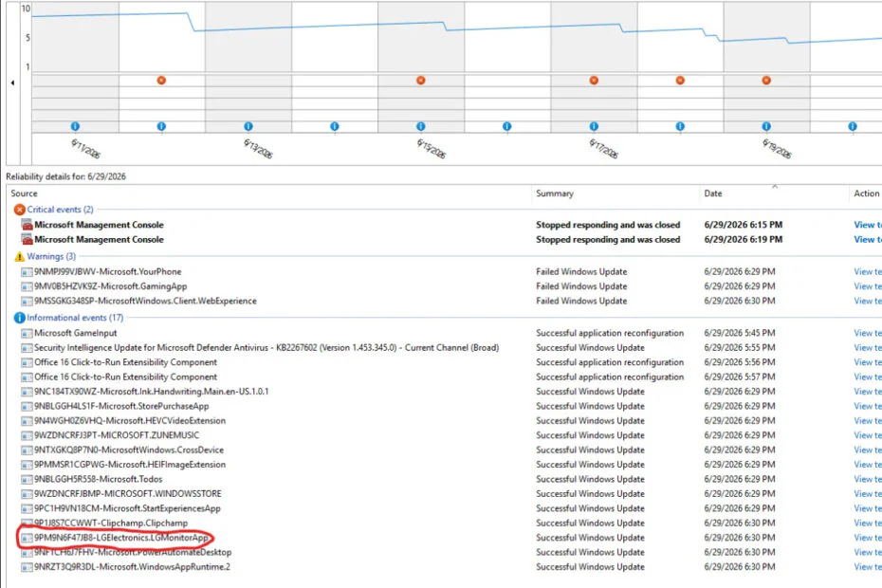Click the Microsoft.Todos row icon

27,479
